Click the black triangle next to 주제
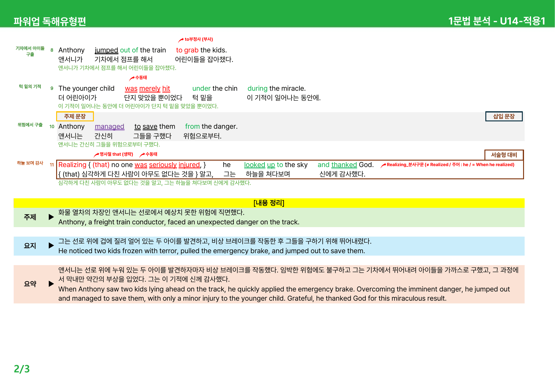 [x=51, y=217]
